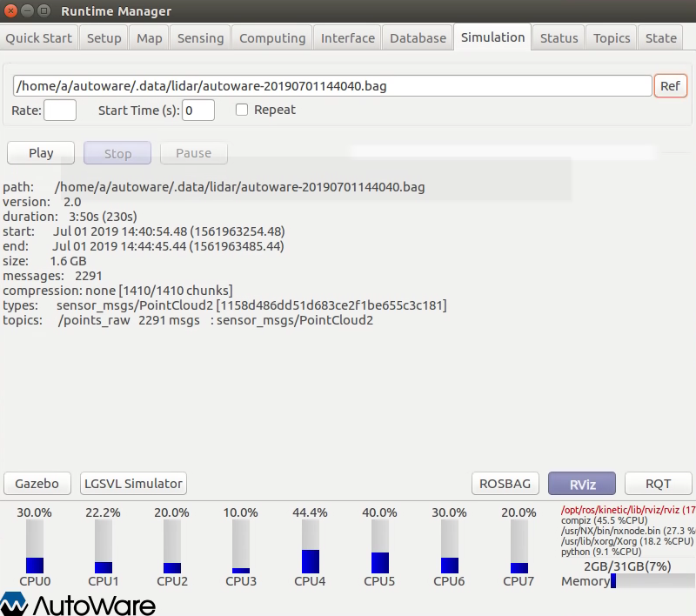Click the start Jul 01 2019 14:40:54.48 line
Screen dimensions: 696x616
(144, 231)
